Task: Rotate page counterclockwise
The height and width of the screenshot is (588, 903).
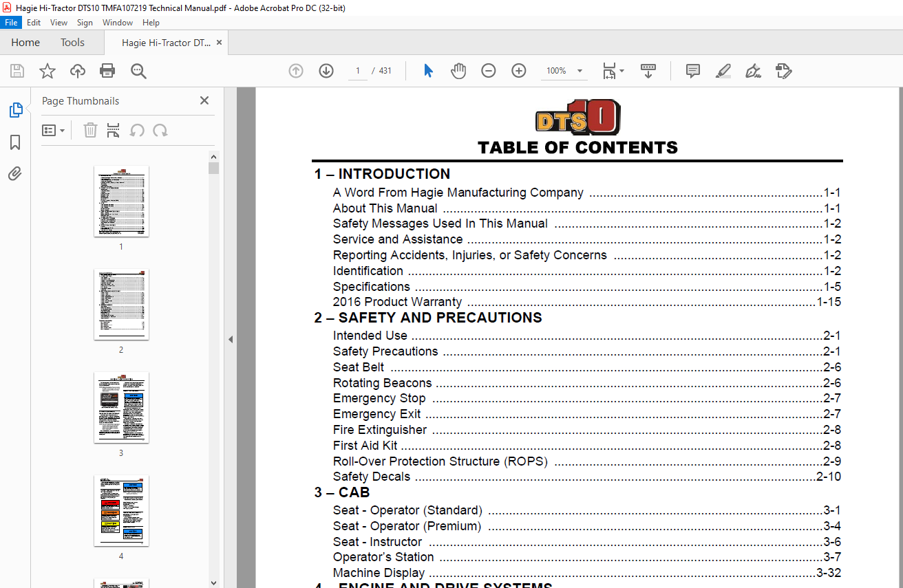Action: 137,130
